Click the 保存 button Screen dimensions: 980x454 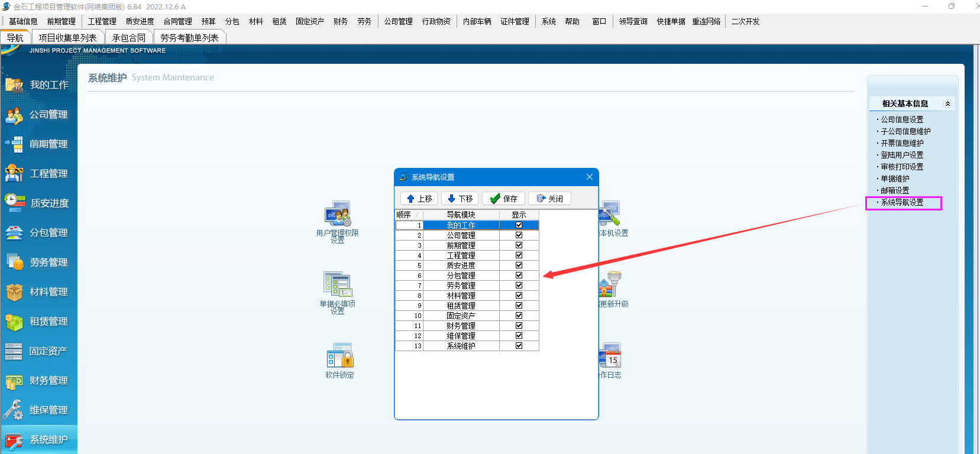pos(503,199)
